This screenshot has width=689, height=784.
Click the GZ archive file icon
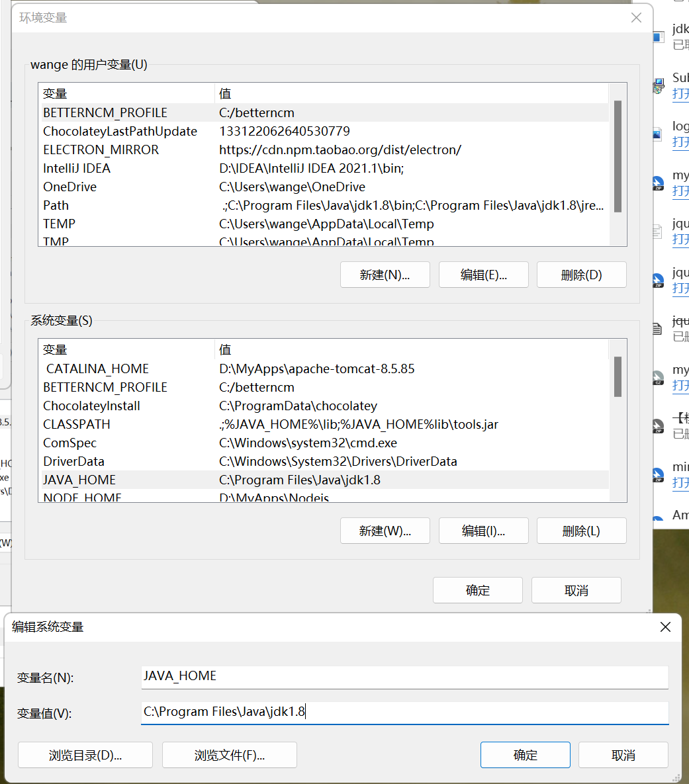point(658,378)
